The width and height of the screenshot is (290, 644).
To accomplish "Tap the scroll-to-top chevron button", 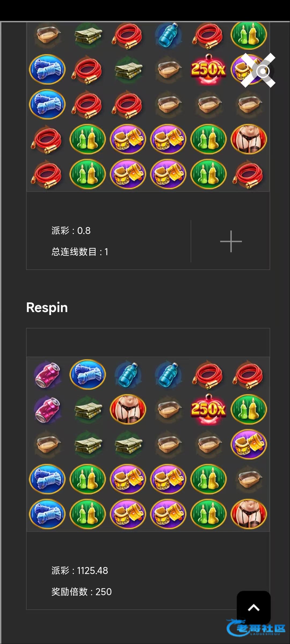I will 253,608.
